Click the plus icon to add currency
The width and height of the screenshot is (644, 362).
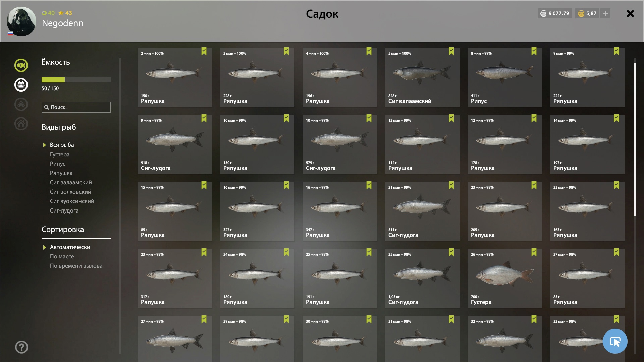605,13
